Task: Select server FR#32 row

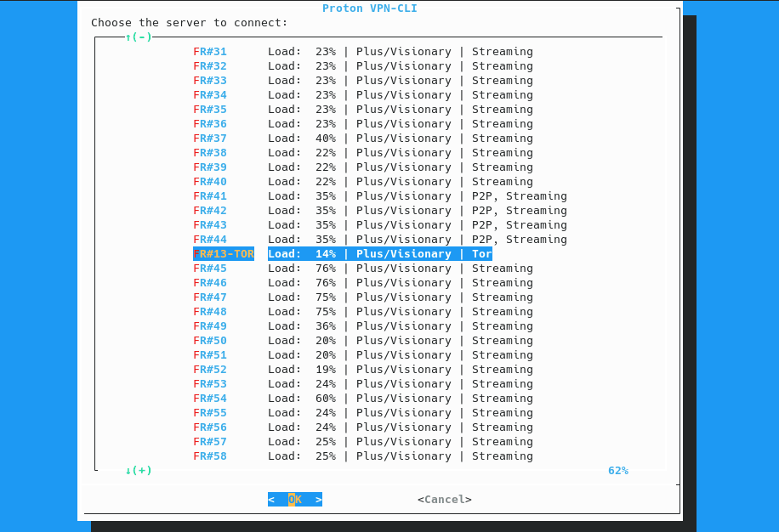Action: [x=363, y=66]
